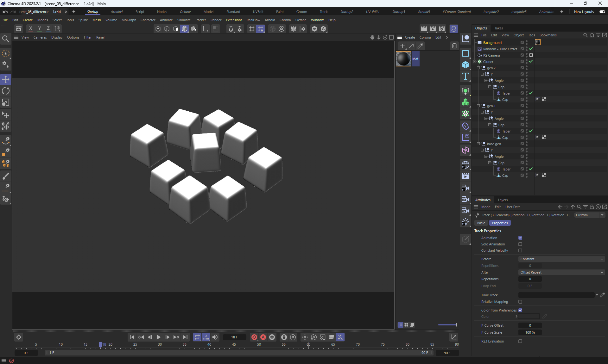Select the Move tool in left toolbar

[6, 79]
